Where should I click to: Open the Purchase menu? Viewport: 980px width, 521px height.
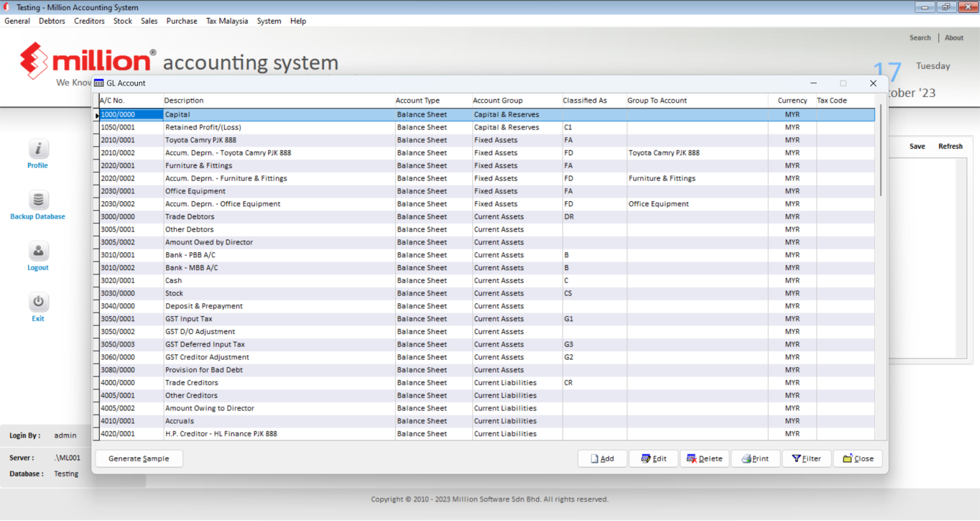tap(182, 21)
